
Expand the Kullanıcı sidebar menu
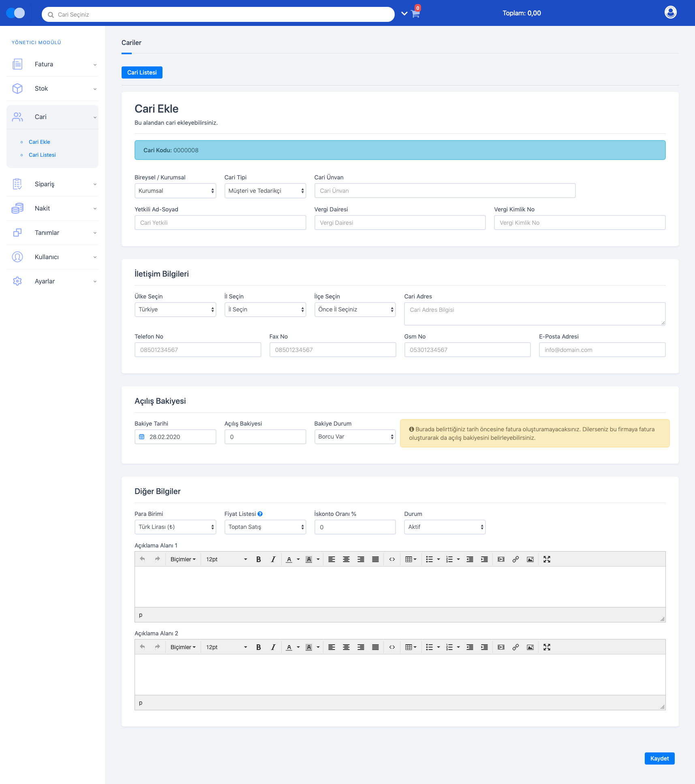[52, 257]
